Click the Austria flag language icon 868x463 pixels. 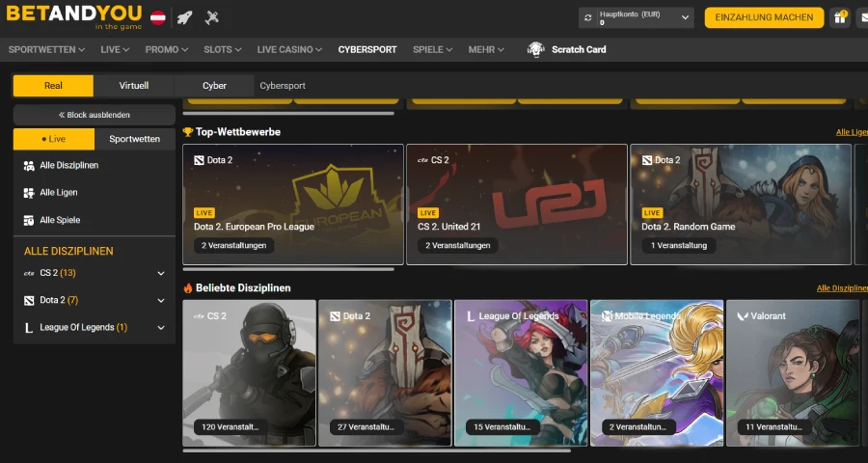158,17
